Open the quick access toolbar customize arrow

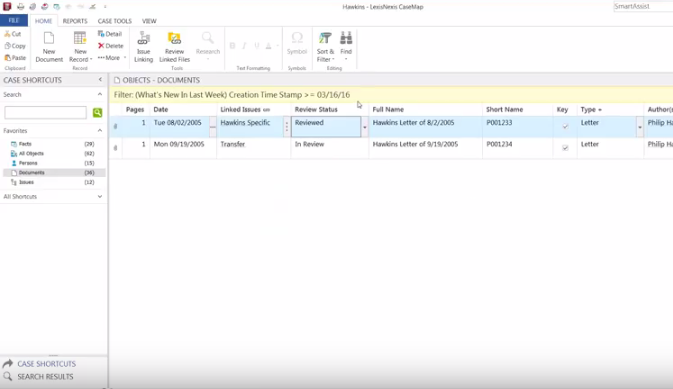click(105, 6)
